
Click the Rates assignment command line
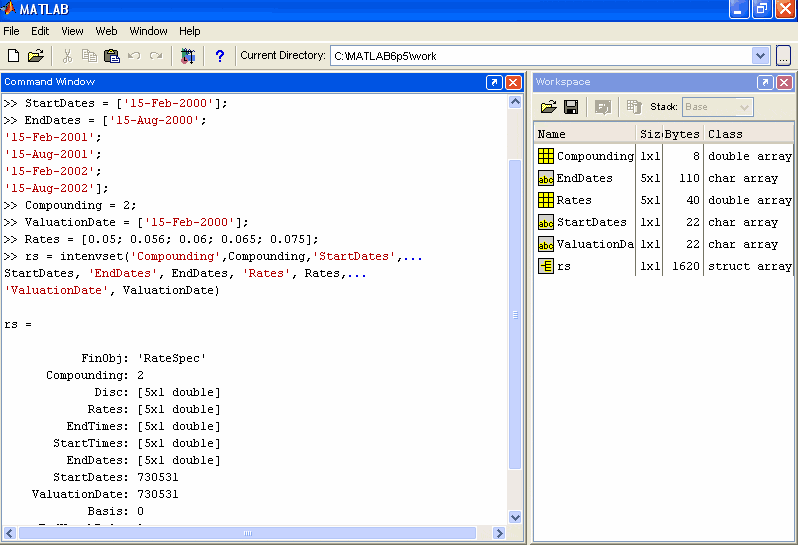point(161,239)
